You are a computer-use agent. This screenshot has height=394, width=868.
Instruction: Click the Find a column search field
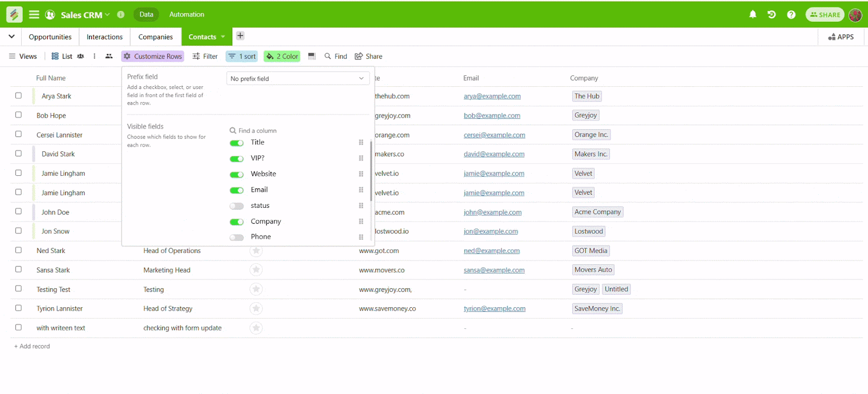[258, 131]
